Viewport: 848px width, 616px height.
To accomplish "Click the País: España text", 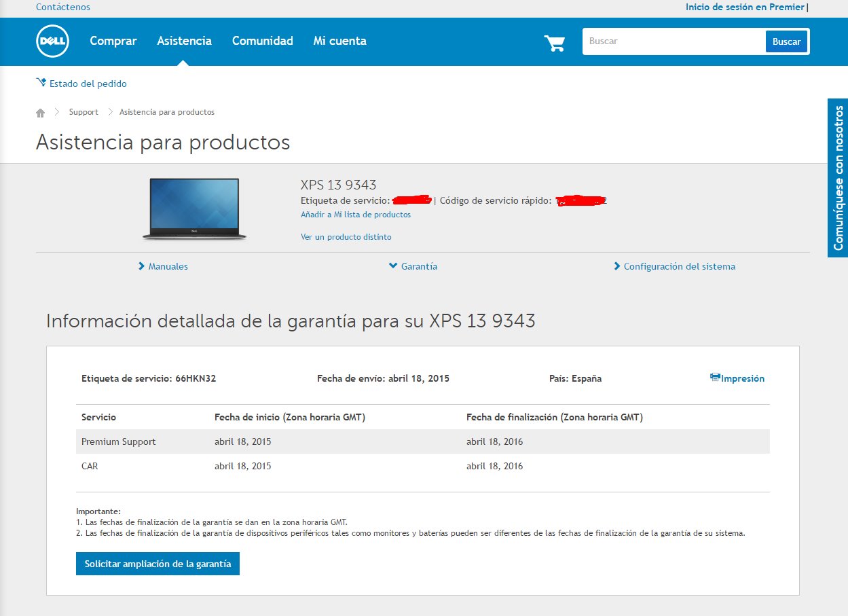I will (x=575, y=378).
